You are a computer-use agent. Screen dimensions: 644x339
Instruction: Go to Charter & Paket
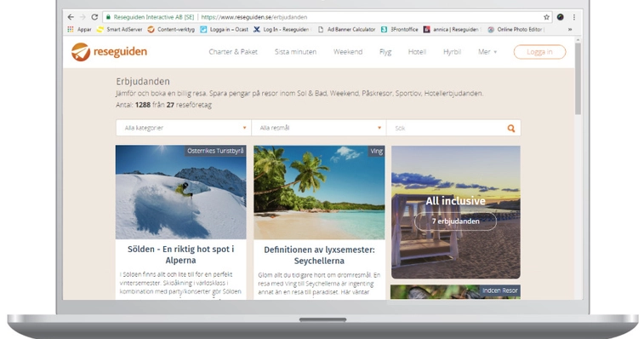pyautogui.click(x=233, y=52)
